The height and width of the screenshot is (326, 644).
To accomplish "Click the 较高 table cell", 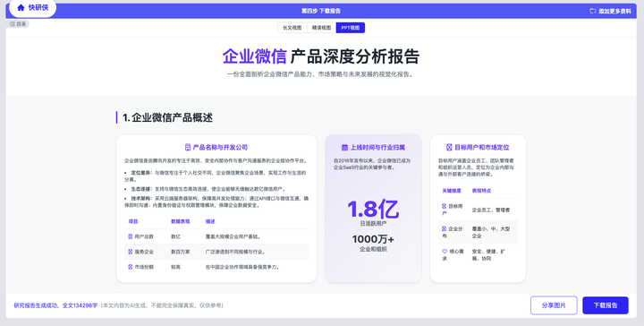I will pyautogui.click(x=176, y=267).
